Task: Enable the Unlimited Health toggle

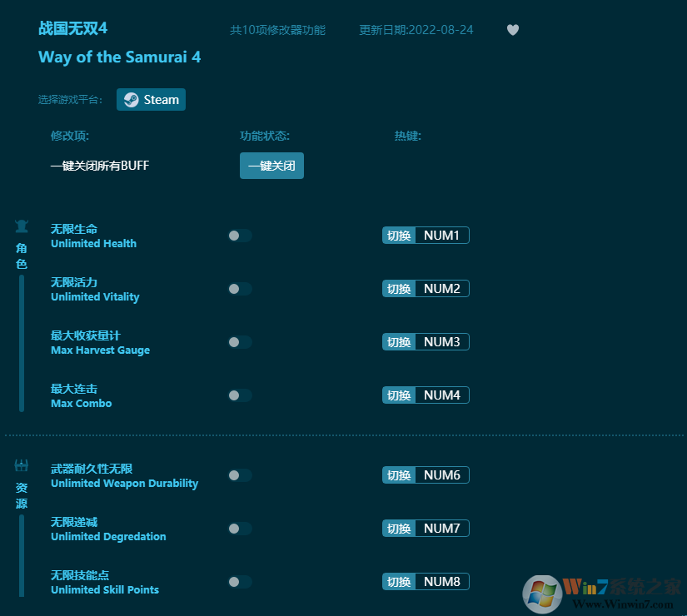Action: point(240,236)
